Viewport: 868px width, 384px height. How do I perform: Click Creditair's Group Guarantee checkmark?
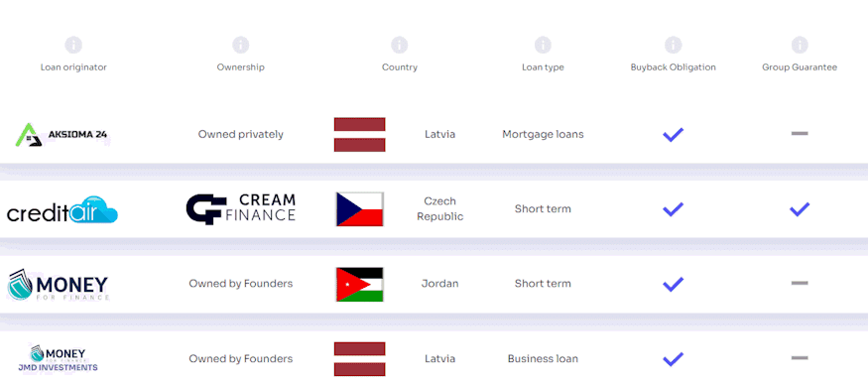[800, 209]
